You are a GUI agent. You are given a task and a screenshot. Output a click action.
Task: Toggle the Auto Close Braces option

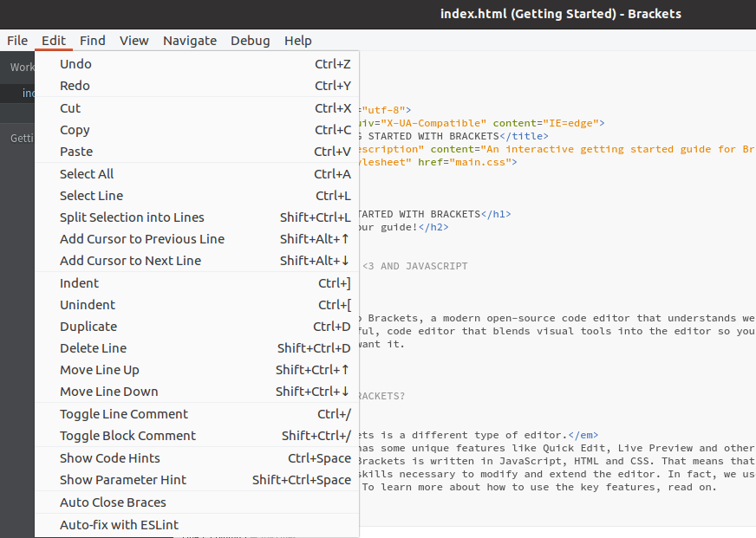[197, 502]
